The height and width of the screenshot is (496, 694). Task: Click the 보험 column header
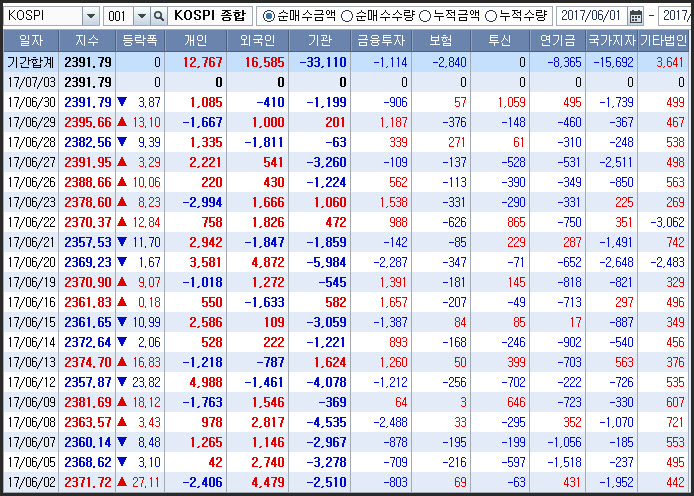tap(441, 41)
